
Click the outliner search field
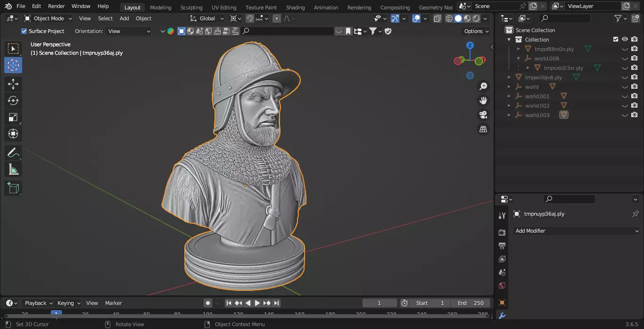[565, 18]
